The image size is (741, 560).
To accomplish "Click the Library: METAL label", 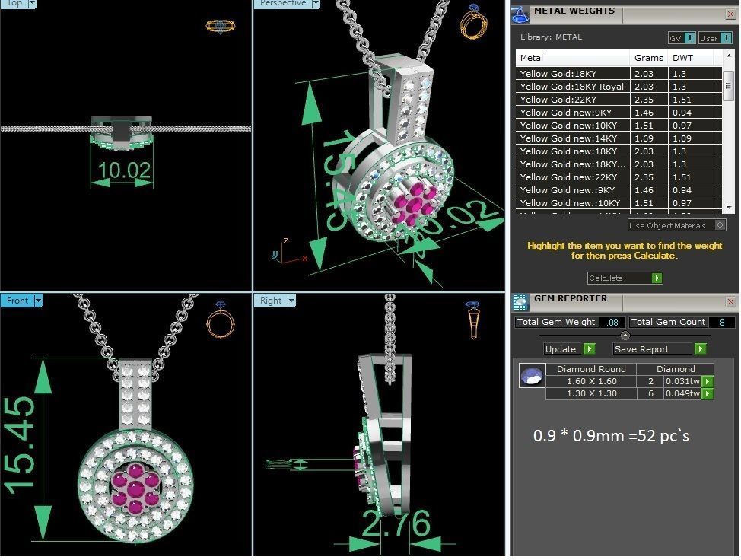I will tap(551, 37).
